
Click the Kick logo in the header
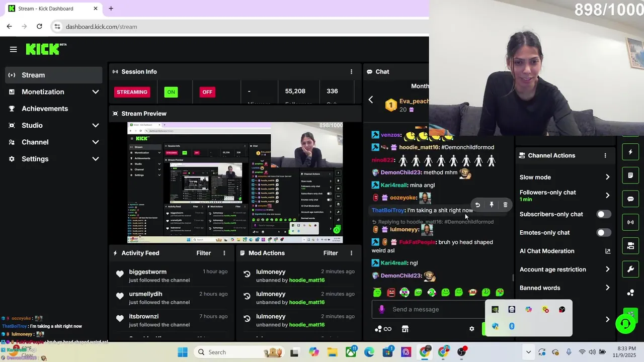(46, 49)
